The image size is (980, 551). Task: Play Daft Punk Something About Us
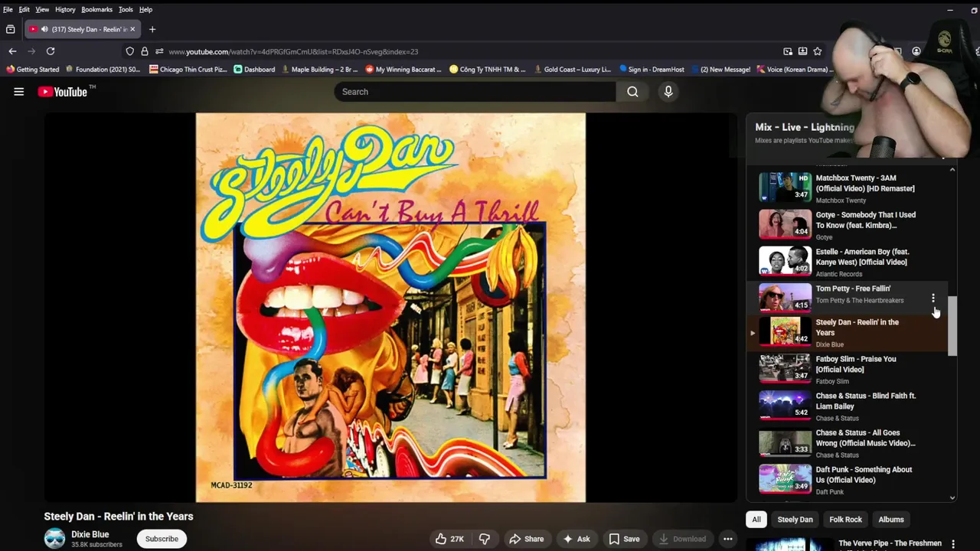click(848, 480)
